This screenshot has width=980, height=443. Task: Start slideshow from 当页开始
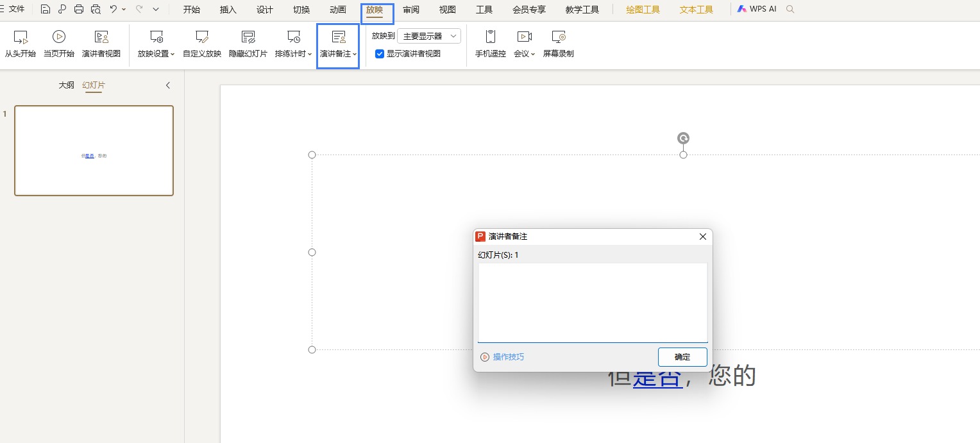pyautogui.click(x=59, y=44)
